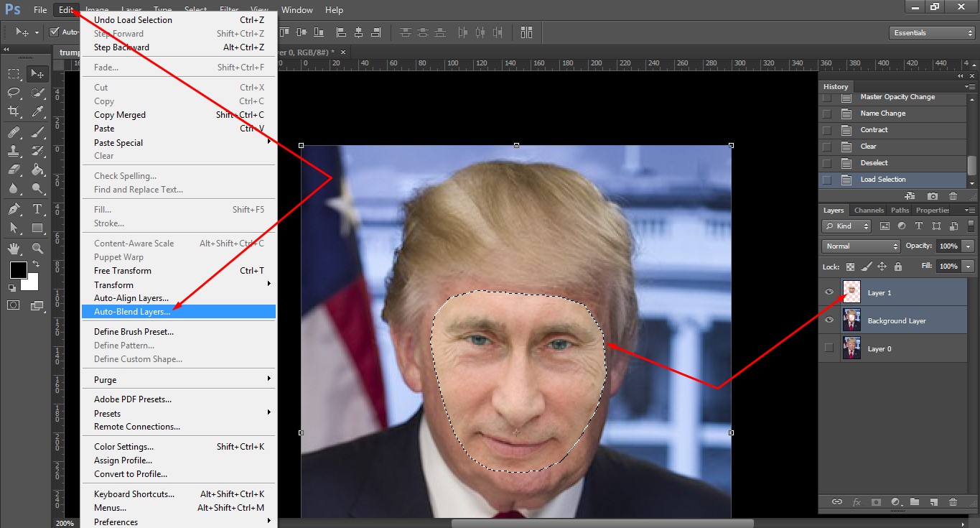
Task: Switch to the Channels tab
Action: pos(869,210)
